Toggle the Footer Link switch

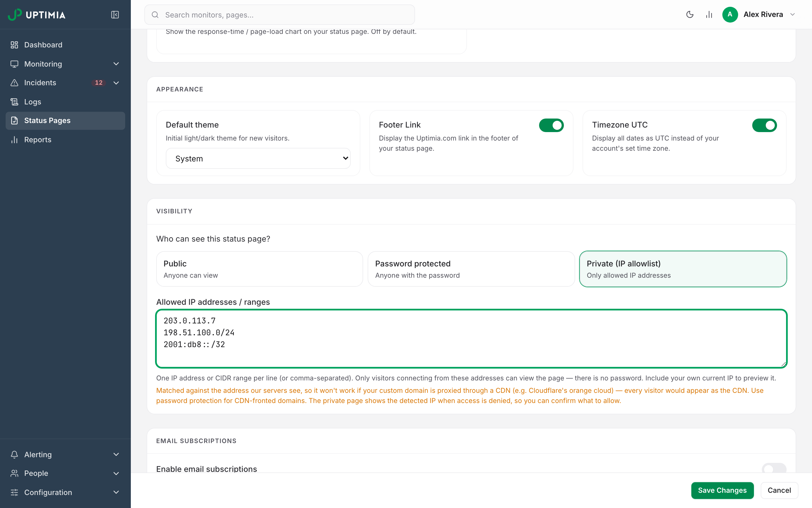point(551,125)
